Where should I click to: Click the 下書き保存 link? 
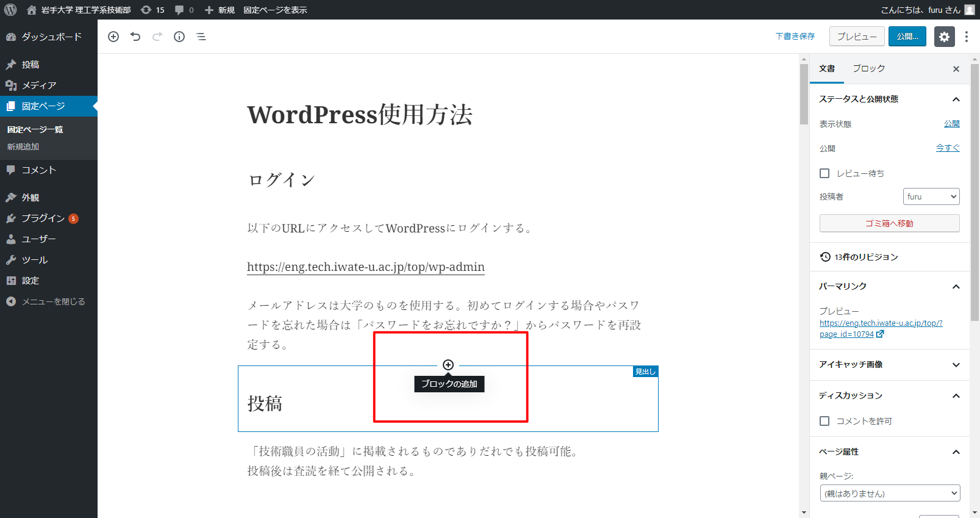[795, 37]
